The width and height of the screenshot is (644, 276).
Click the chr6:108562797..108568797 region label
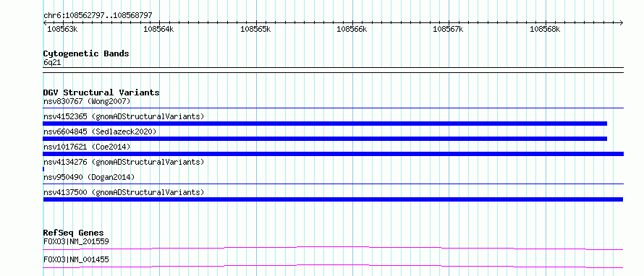[x=98, y=15]
